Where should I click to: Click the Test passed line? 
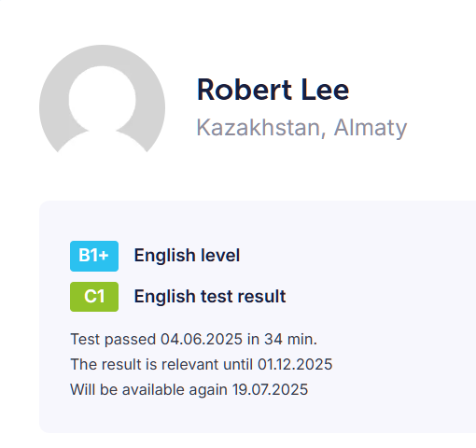(194, 339)
